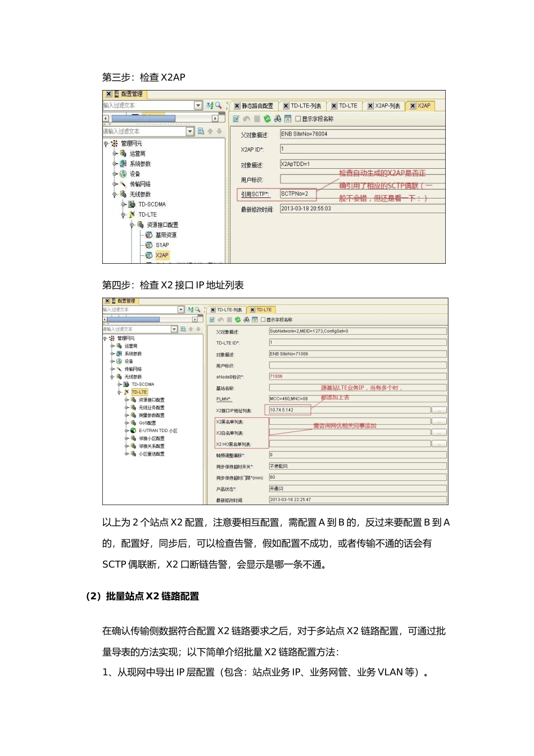Click the green refresh icon in X2AP toolbar
Viewport: 534px width, 756px height.
point(267,119)
